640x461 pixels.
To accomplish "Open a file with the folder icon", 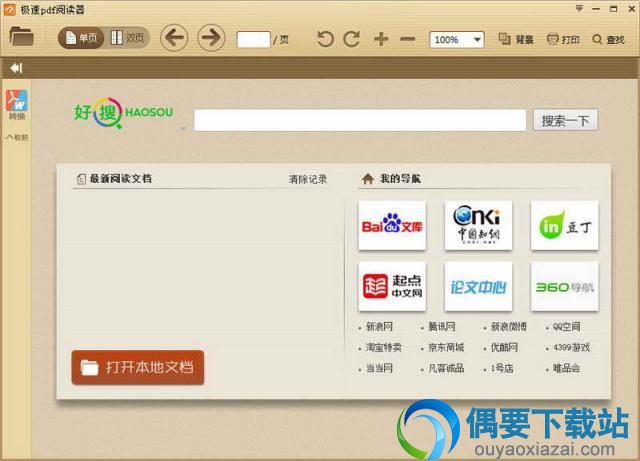I will (21, 37).
